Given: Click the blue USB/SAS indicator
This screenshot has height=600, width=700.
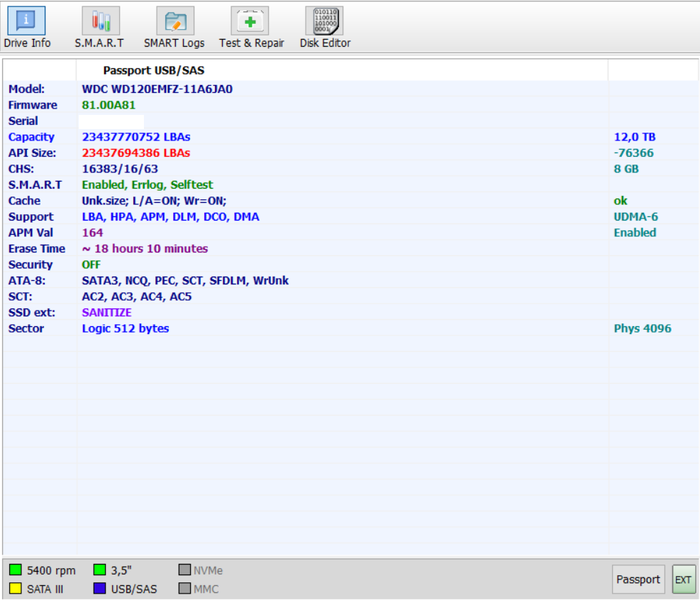Looking at the screenshot, I should [99, 589].
